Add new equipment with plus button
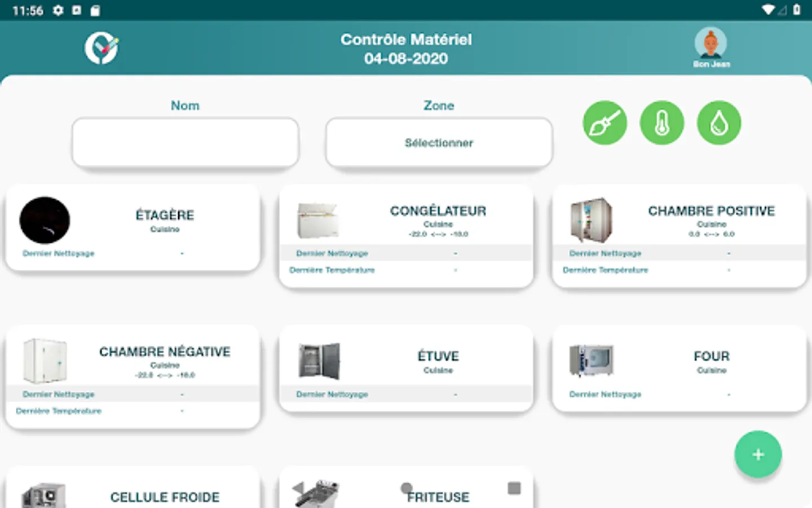812x508 pixels. 758,454
